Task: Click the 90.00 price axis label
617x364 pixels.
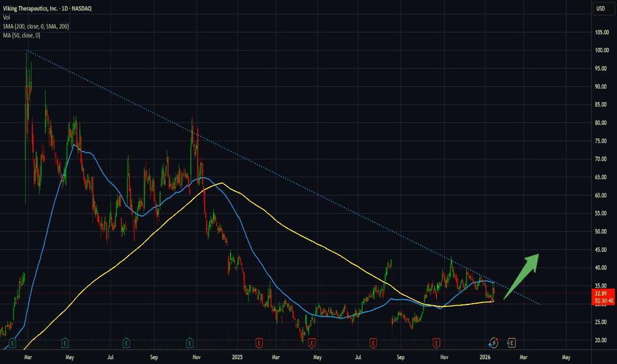Action: [x=601, y=87]
